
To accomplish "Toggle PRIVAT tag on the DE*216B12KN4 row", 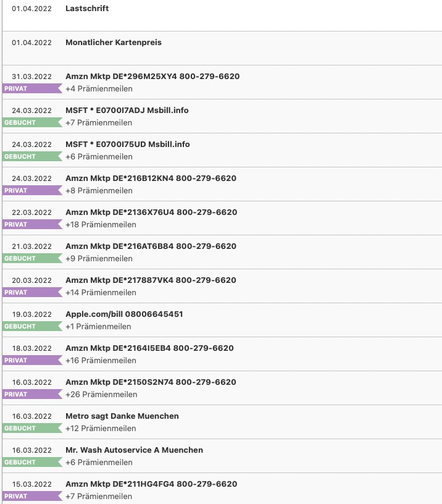I will 32,190.
